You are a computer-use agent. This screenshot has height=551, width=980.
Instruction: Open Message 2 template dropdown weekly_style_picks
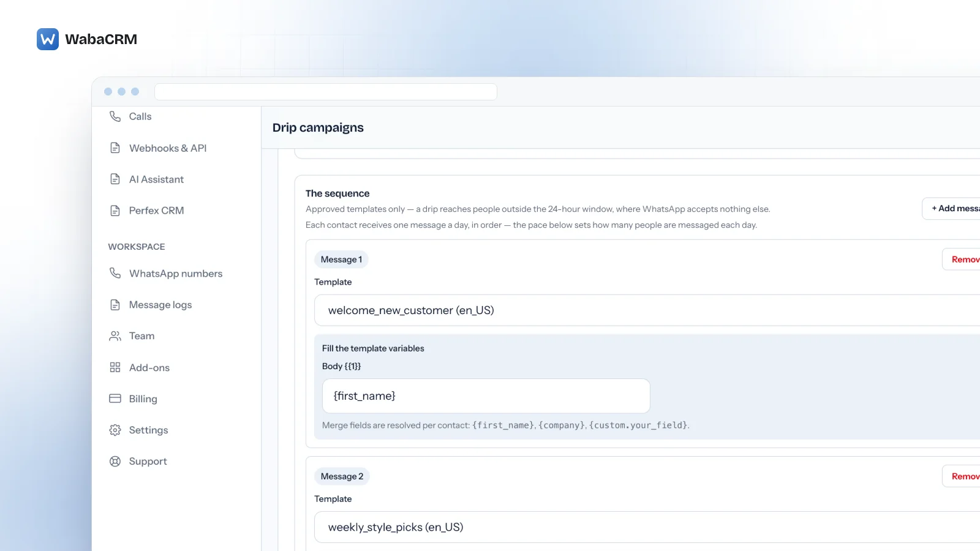click(x=647, y=527)
